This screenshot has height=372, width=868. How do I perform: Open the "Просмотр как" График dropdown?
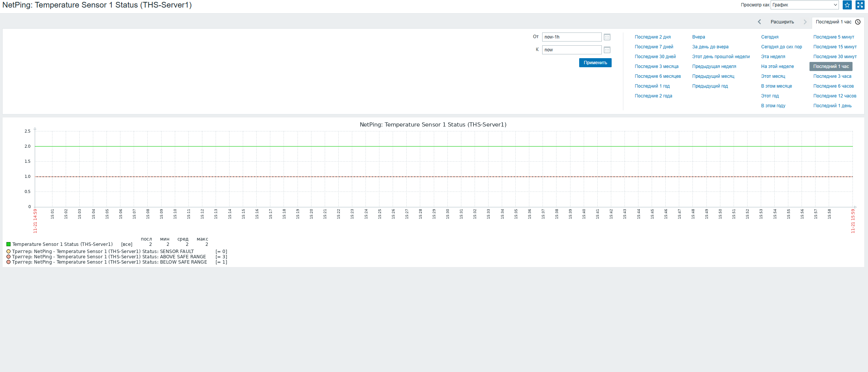(x=805, y=5)
